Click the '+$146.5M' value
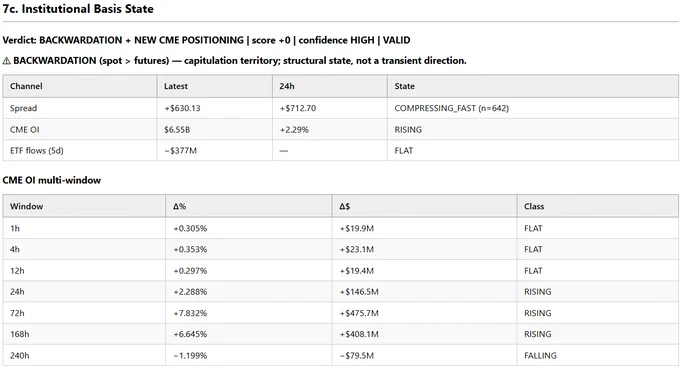680x366 pixels. tap(359, 291)
